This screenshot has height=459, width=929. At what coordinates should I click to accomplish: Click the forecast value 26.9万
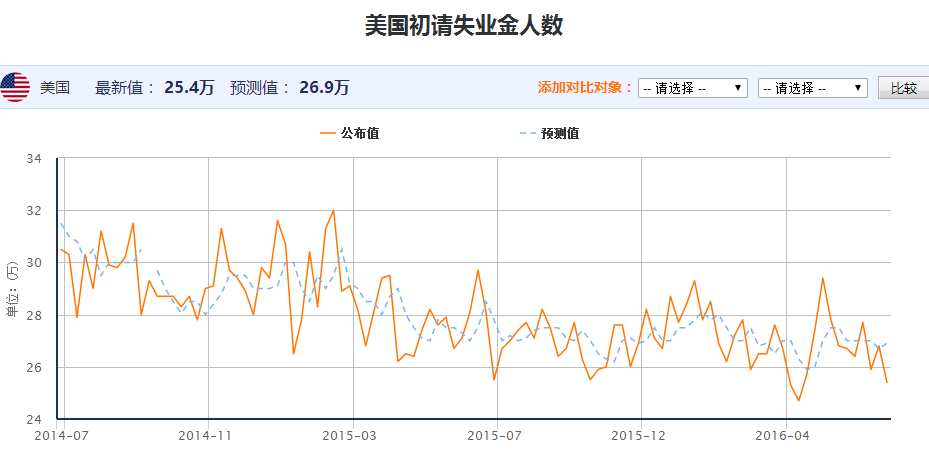tap(324, 88)
